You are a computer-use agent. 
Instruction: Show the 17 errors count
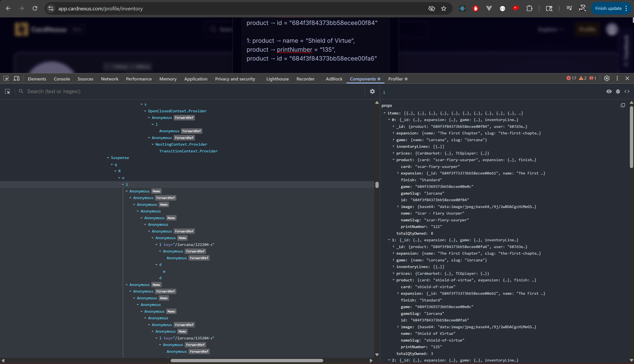[x=571, y=79]
